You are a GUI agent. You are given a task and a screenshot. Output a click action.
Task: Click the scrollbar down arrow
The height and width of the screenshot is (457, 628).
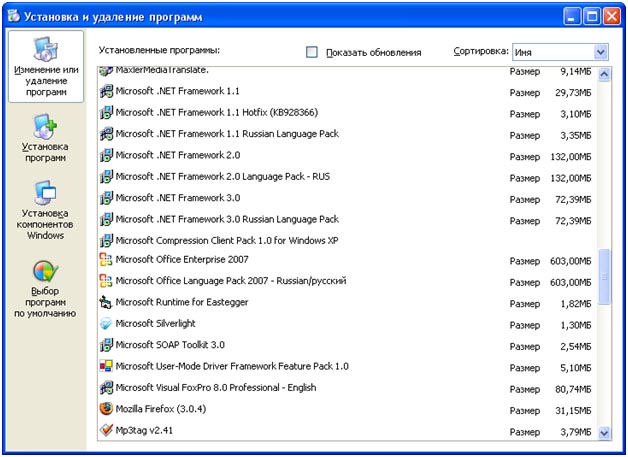pos(604,433)
